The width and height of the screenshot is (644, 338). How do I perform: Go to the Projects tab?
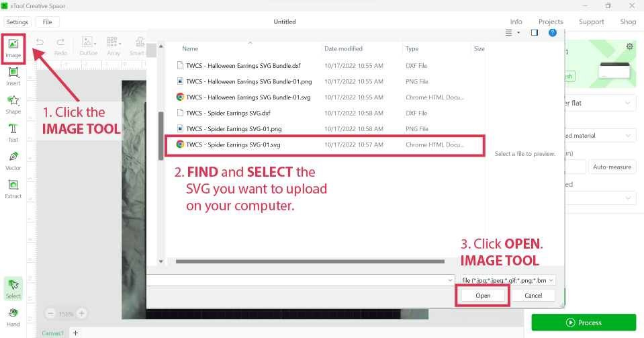tap(551, 22)
